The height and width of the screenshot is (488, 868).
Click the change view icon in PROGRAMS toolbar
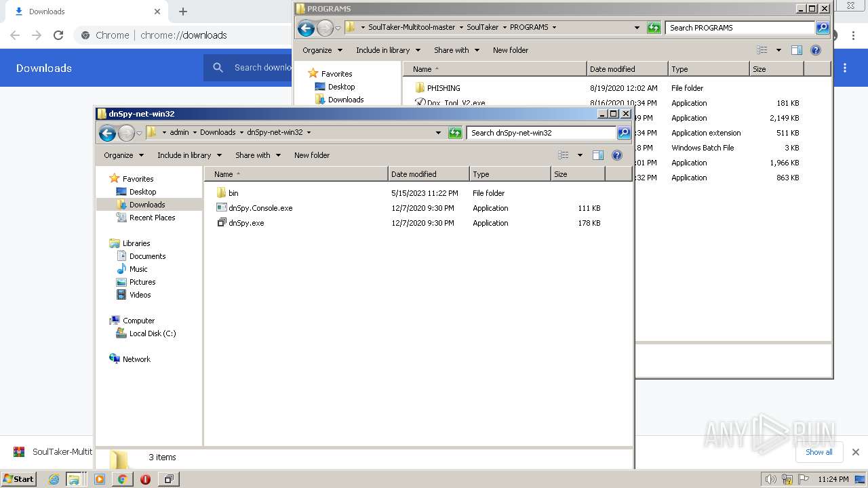[x=762, y=50]
